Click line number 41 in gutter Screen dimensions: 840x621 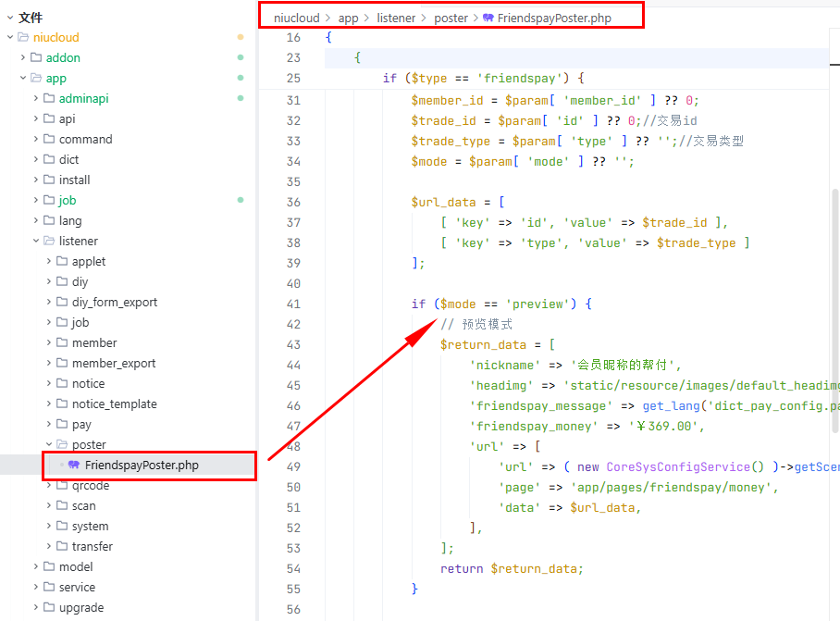click(293, 304)
